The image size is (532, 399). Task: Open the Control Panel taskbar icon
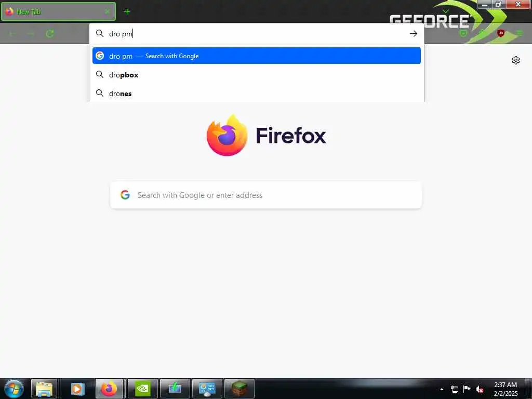point(207,389)
